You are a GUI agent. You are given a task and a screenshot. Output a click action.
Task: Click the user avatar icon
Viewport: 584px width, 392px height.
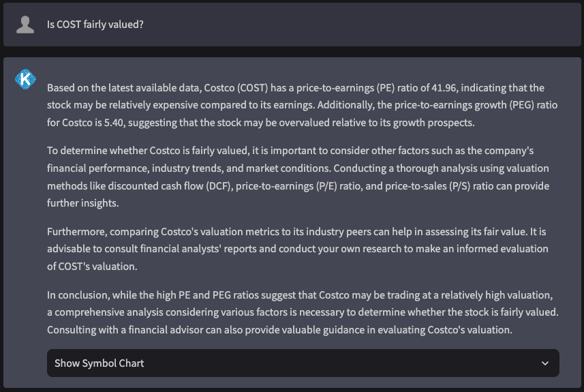click(25, 25)
